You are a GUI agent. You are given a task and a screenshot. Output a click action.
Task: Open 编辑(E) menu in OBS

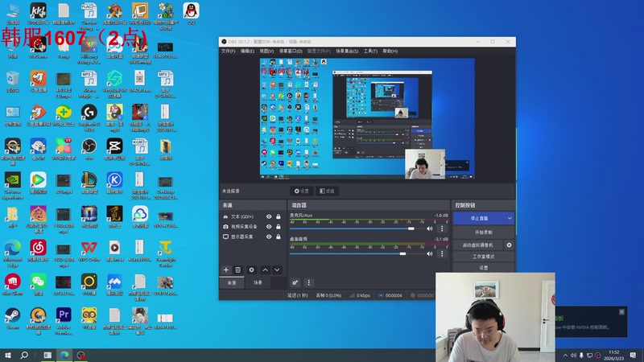(x=247, y=51)
